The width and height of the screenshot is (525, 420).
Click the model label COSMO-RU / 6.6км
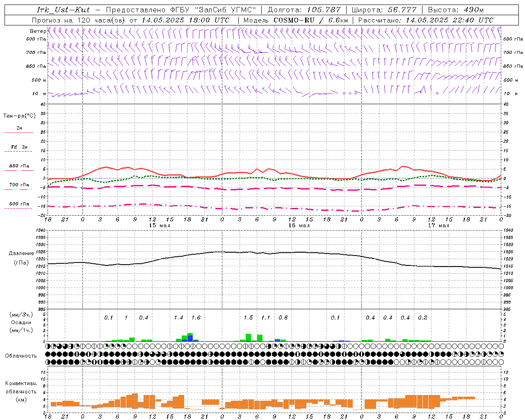pyautogui.click(x=310, y=20)
